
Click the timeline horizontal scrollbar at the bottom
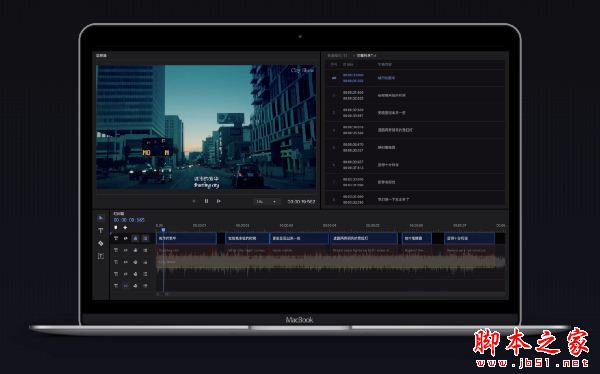(x=331, y=294)
